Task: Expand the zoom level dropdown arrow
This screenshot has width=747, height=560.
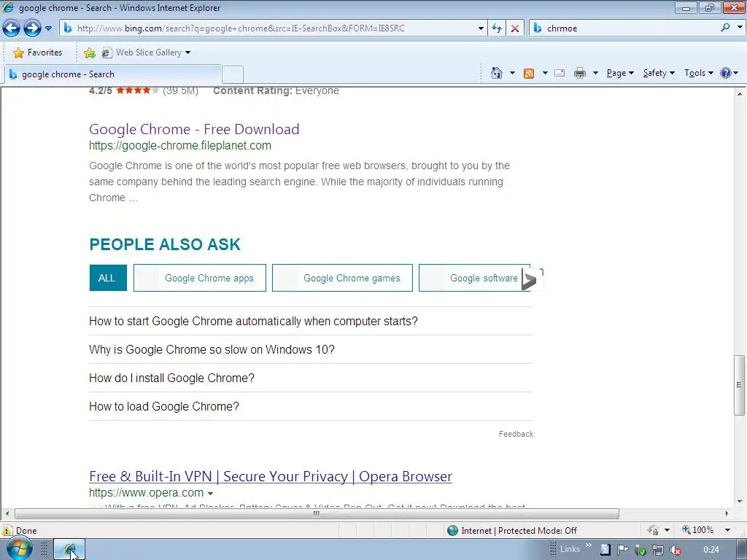Action: tap(727, 530)
